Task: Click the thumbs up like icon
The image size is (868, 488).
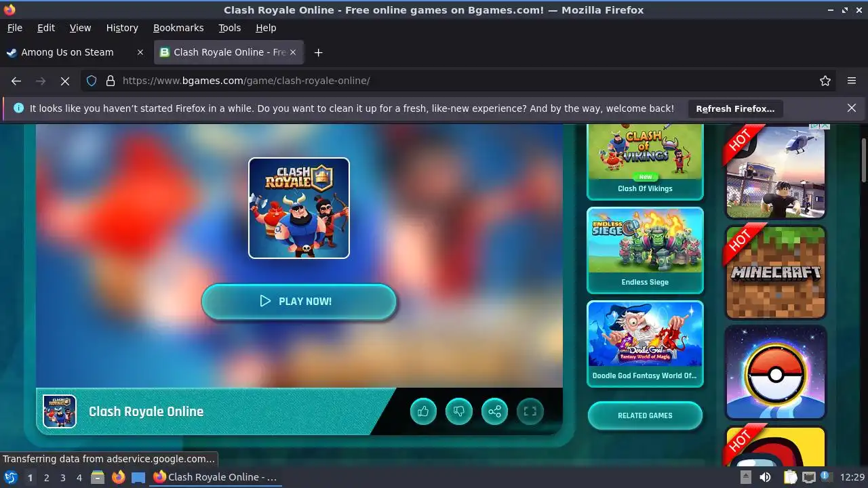Action: (x=424, y=411)
